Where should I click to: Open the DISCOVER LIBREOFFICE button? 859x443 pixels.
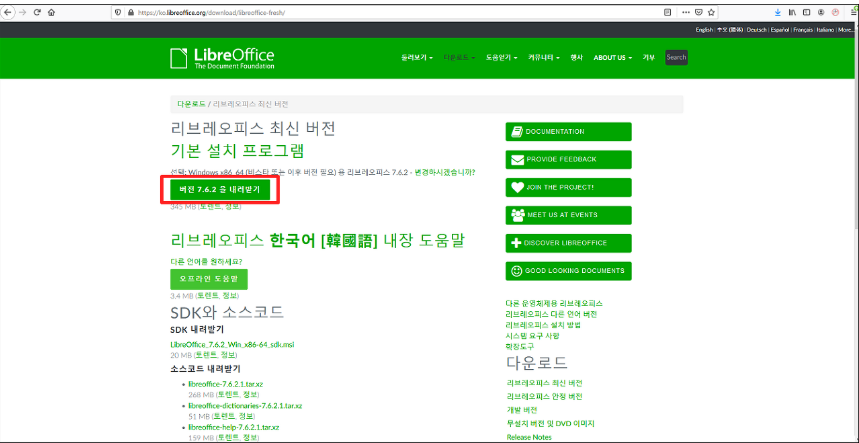(x=568, y=243)
